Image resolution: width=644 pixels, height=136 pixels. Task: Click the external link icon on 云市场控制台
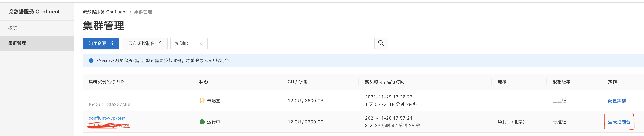tap(159, 43)
